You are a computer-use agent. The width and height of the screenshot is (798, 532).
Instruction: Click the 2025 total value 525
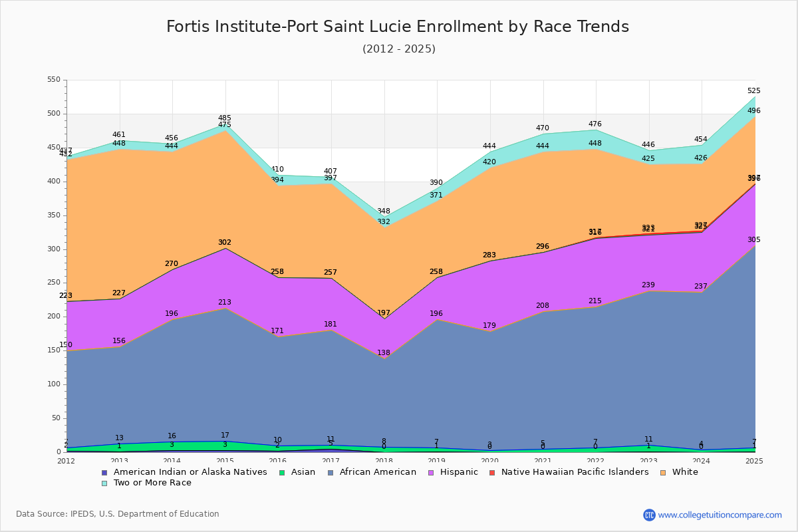[753, 90]
